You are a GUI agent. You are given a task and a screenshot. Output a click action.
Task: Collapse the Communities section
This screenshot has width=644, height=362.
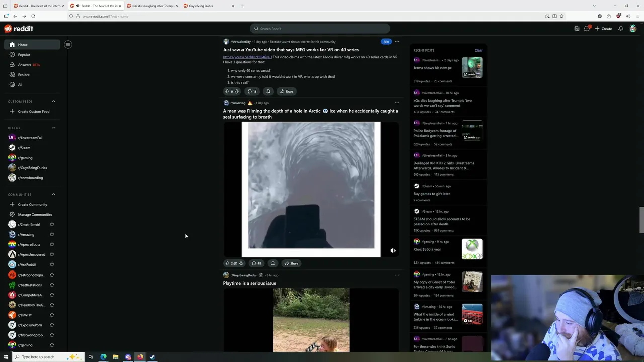[x=53, y=194]
